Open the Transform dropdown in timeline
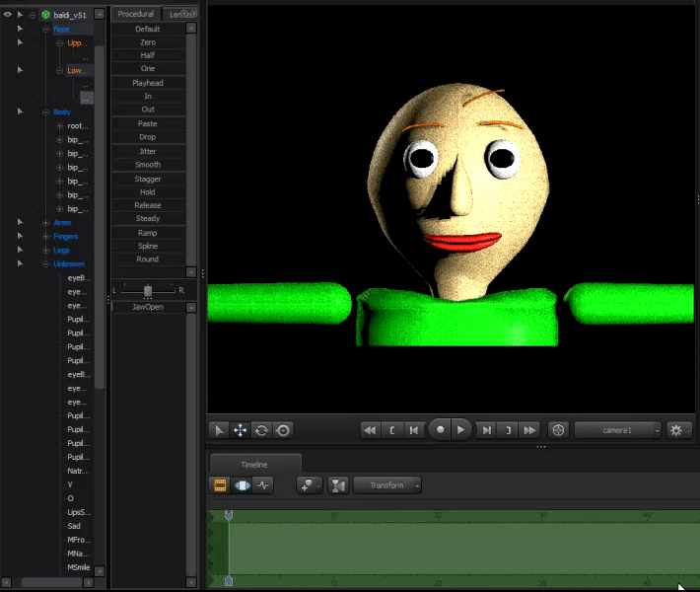 click(x=387, y=485)
